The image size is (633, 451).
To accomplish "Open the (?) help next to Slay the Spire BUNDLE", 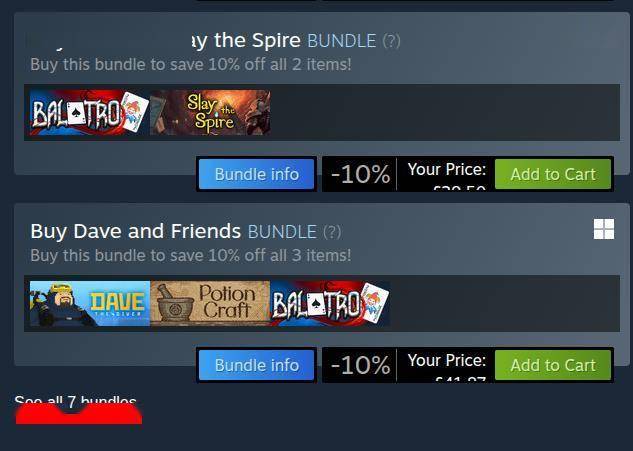I will click(391, 41).
